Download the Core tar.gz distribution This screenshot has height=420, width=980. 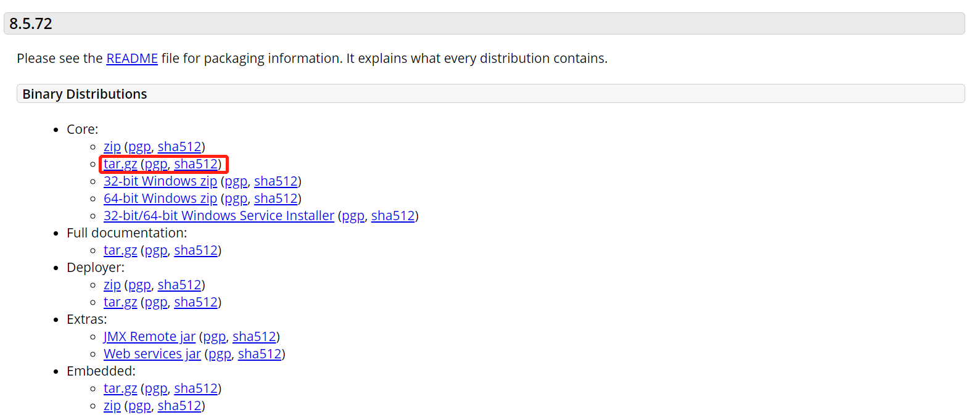point(120,164)
